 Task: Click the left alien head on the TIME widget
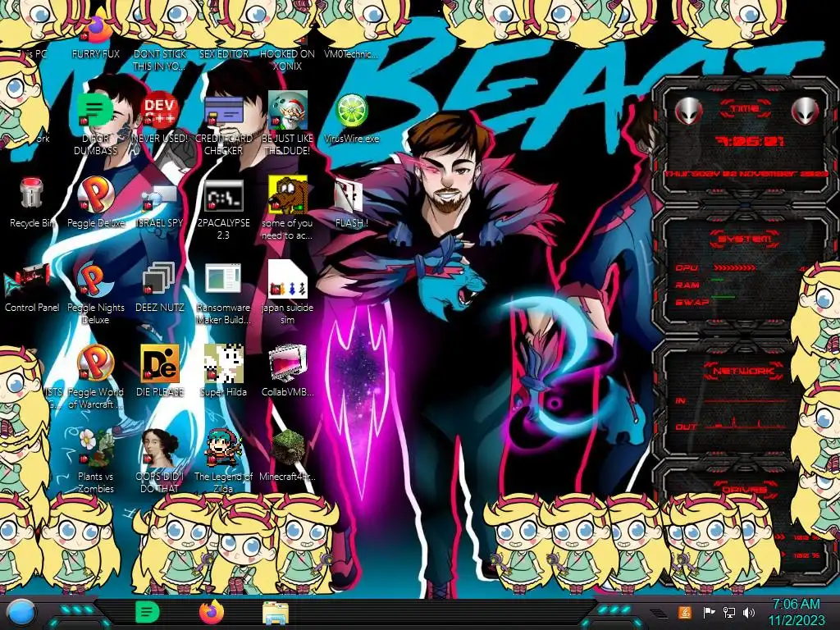[688, 112]
